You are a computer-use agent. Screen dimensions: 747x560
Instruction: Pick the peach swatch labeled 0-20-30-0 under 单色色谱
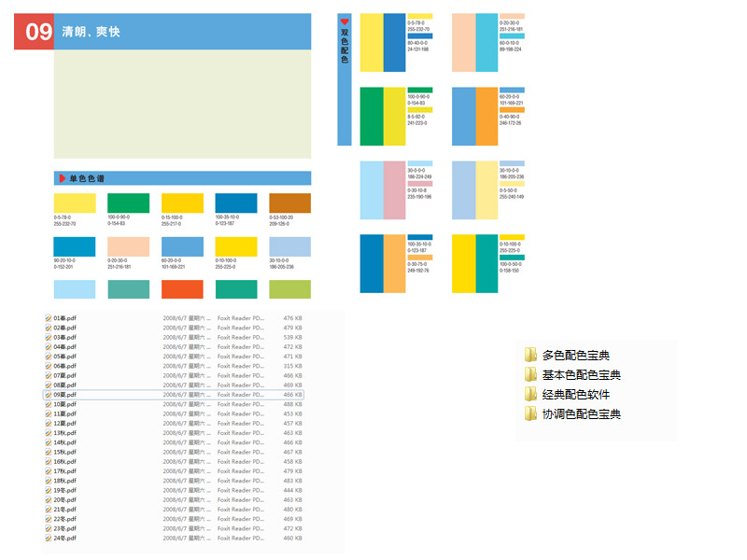click(x=129, y=246)
